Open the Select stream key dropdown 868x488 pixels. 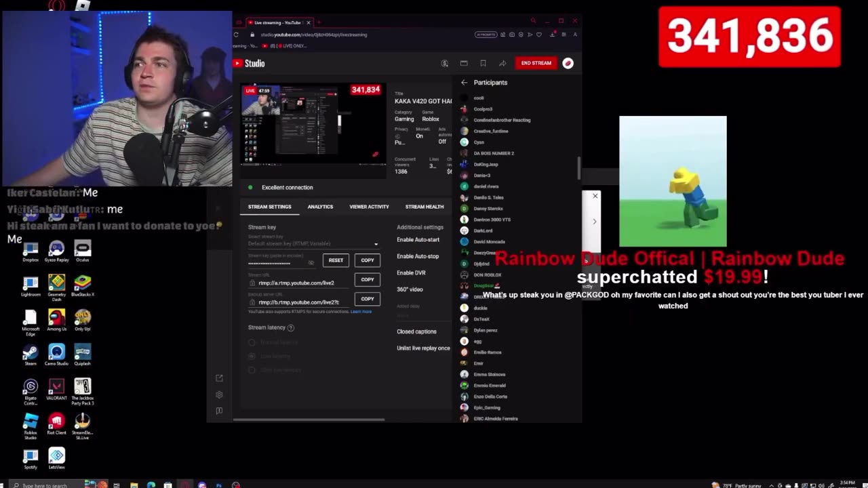pos(313,243)
